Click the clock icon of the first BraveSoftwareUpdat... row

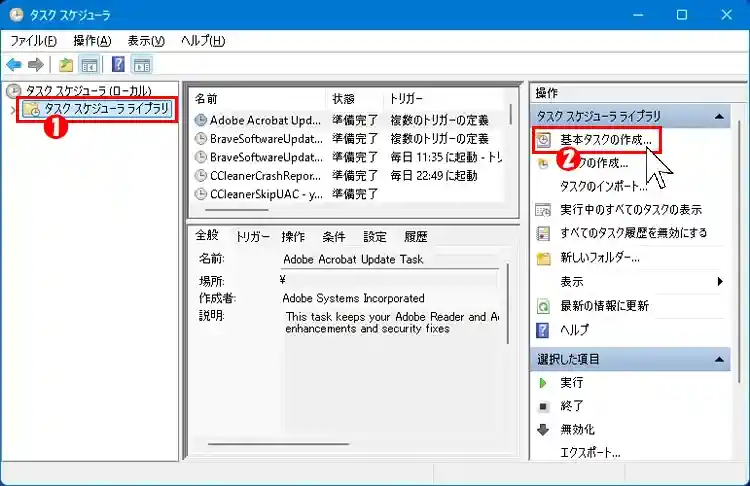201,139
